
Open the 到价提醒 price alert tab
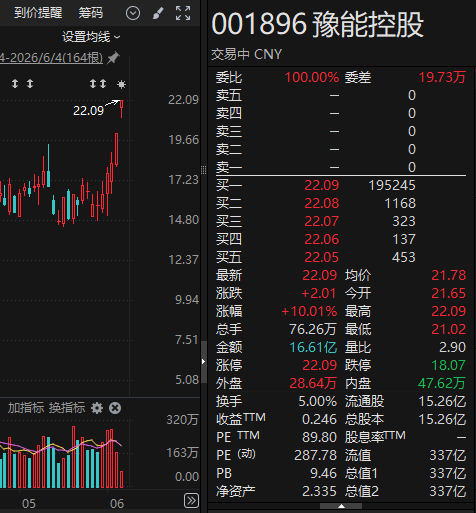click(x=38, y=13)
